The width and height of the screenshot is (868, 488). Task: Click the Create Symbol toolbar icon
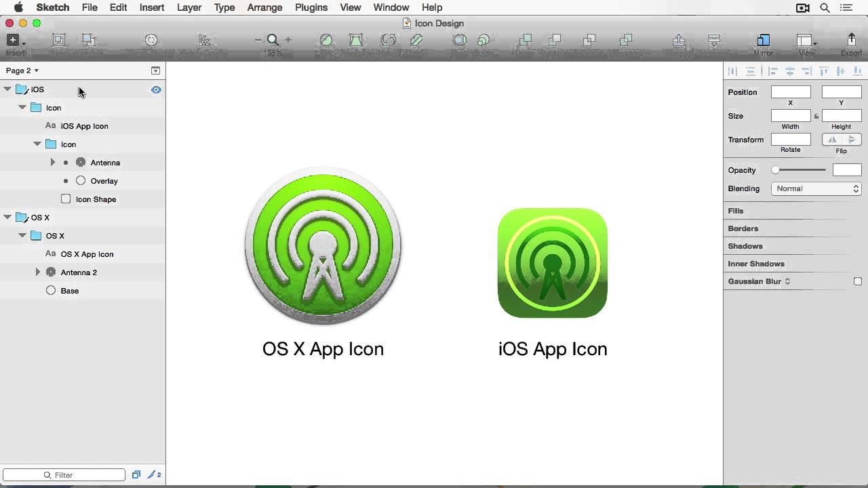tap(151, 41)
